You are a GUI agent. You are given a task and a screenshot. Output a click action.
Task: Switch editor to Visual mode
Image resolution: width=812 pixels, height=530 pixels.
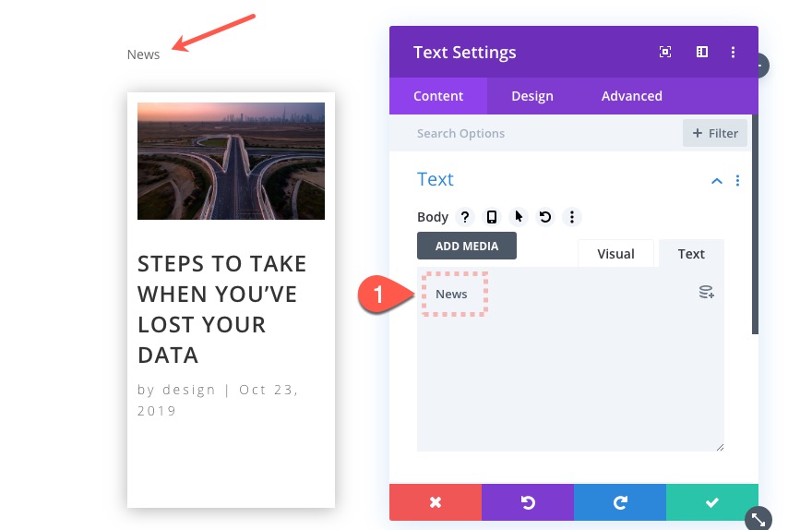point(615,254)
